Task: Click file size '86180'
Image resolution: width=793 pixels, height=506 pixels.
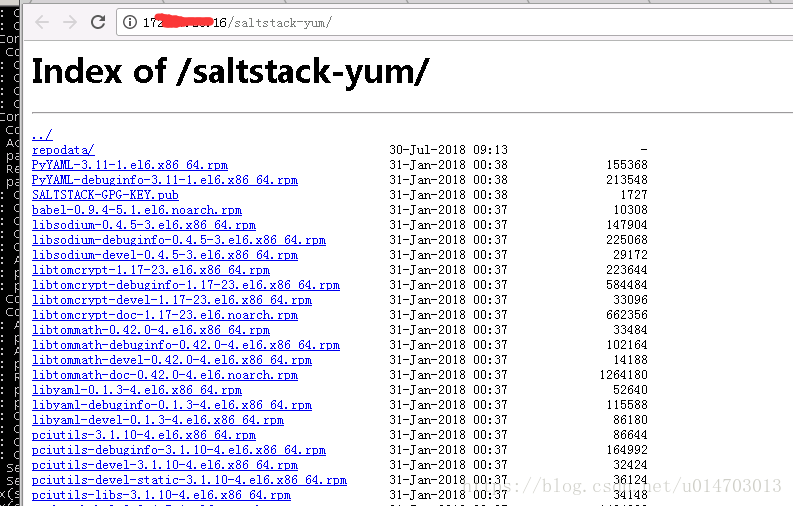Action: (x=630, y=420)
